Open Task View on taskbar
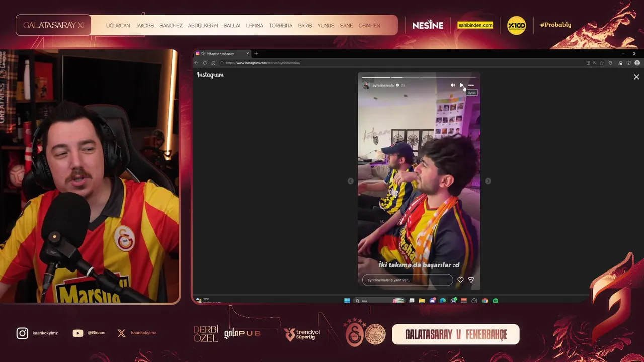 [x=412, y=301]
